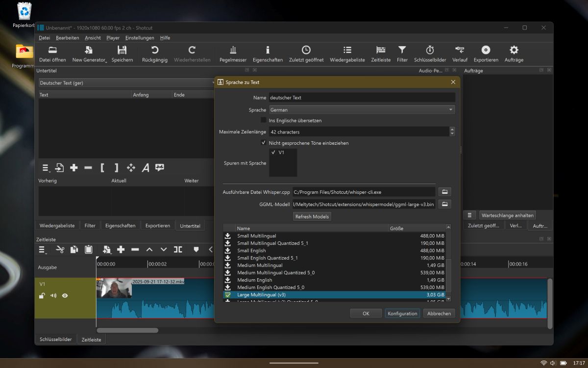Browse for Whisper.cpp executable file
Image resolution: width=588 pixels, height=368 pixels.
click(444, 192)
